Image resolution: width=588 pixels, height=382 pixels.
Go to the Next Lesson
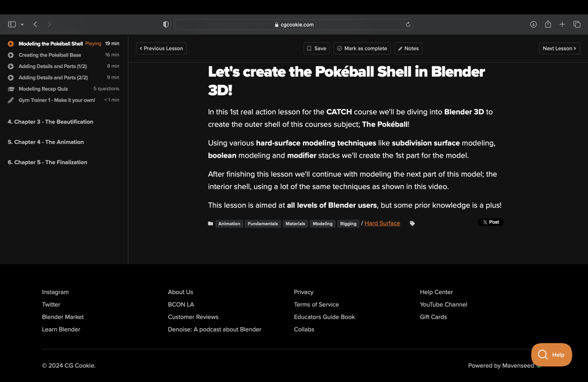[x=560, y=48]
